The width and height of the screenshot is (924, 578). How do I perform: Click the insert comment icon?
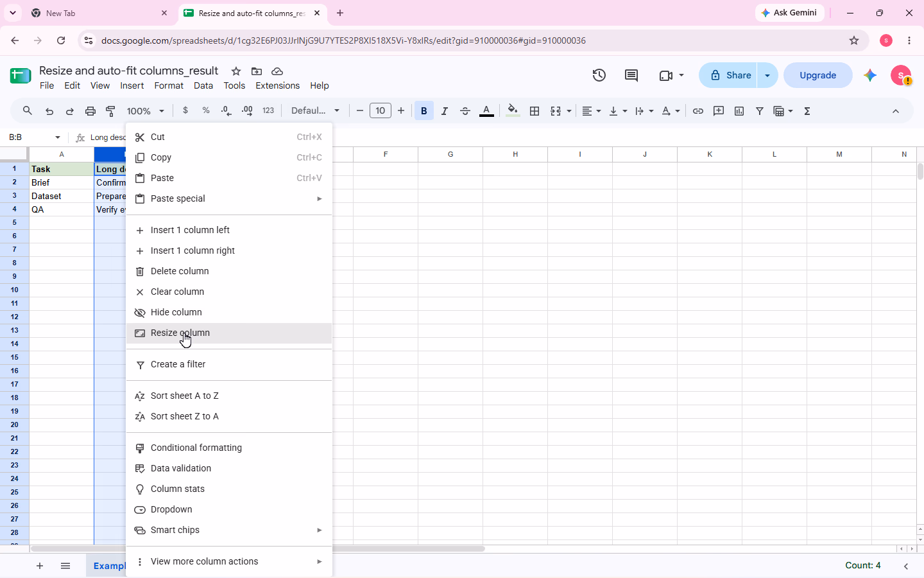click(719, 111)
